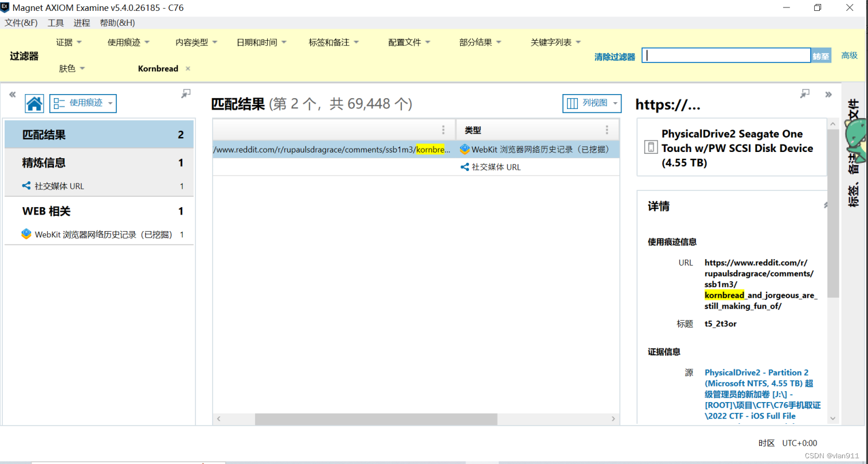Open the 关键字列表 filter dropdown
Screen dimensions: 868x464
coord(556,42)
